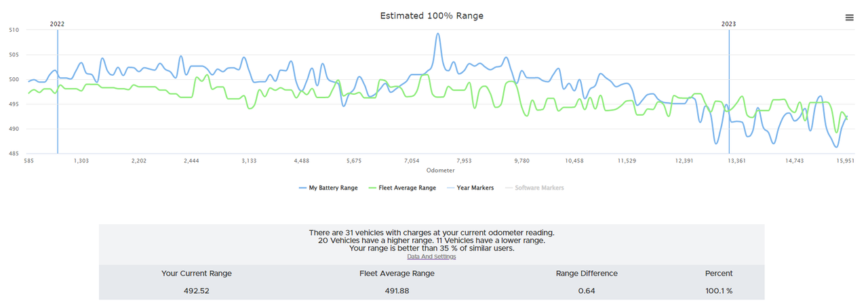Click the 14,743 odometer axis label

click(795, 161)
